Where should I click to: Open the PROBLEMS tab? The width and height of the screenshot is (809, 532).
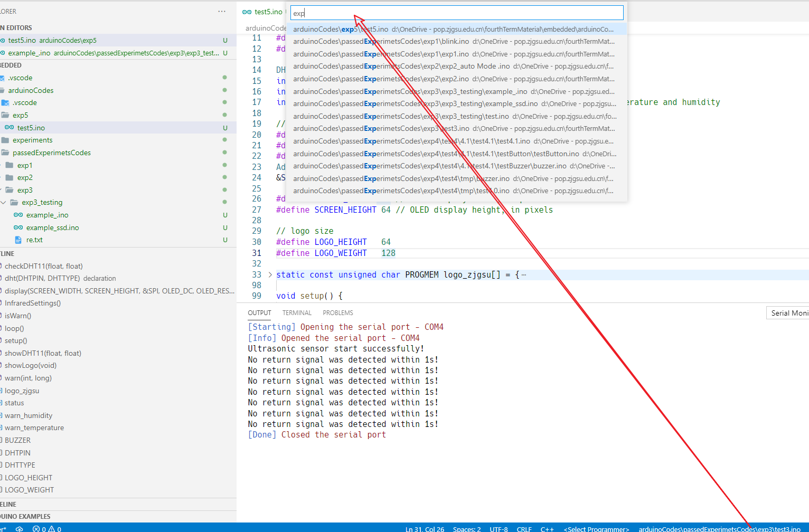(x=337, y=312)
